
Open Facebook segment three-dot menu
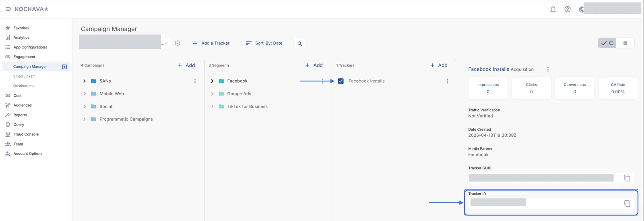click(x=323, y=81)
